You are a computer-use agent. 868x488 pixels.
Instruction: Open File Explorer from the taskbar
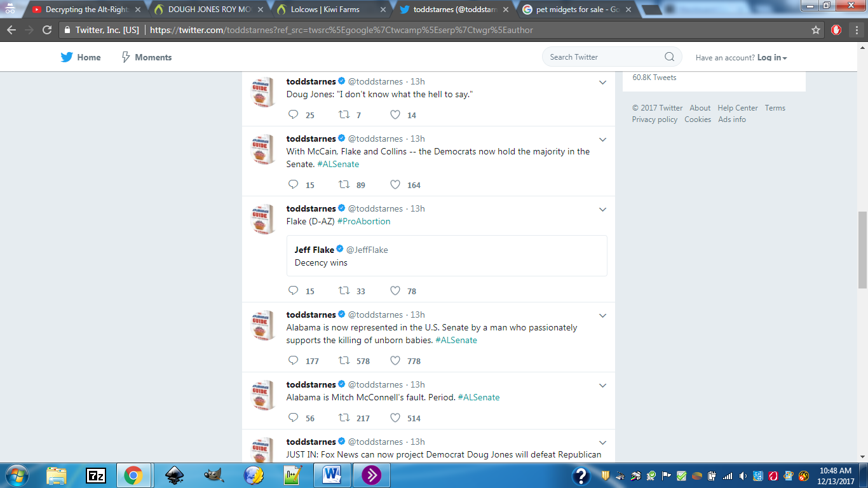[57, 475]
